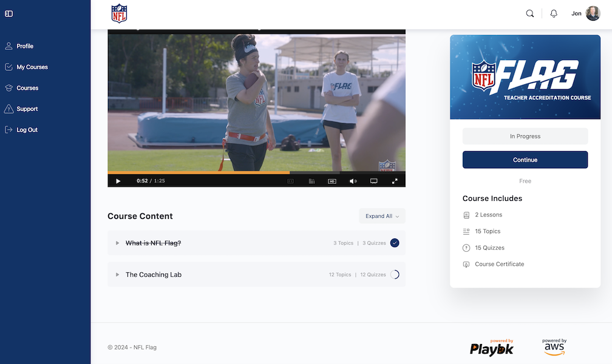Click the Support warning triangle icon

(x=8, y=109)
